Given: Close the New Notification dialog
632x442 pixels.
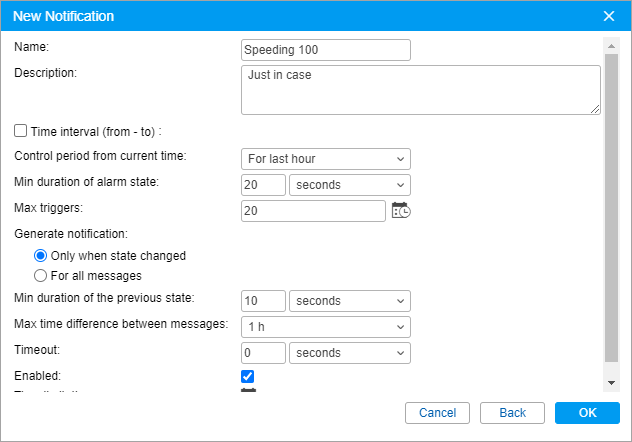Looking at the screenshot, I should click(x=609, y=16).
